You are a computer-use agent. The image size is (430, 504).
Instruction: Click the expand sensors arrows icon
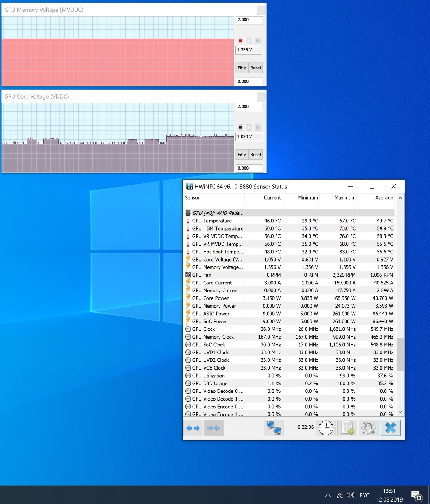(193, 428)
